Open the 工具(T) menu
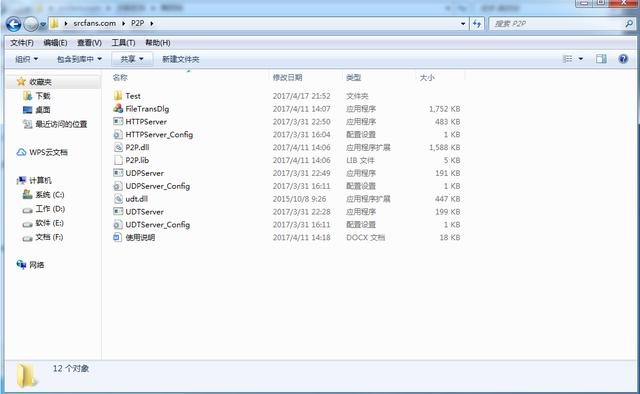 (123, 42)
